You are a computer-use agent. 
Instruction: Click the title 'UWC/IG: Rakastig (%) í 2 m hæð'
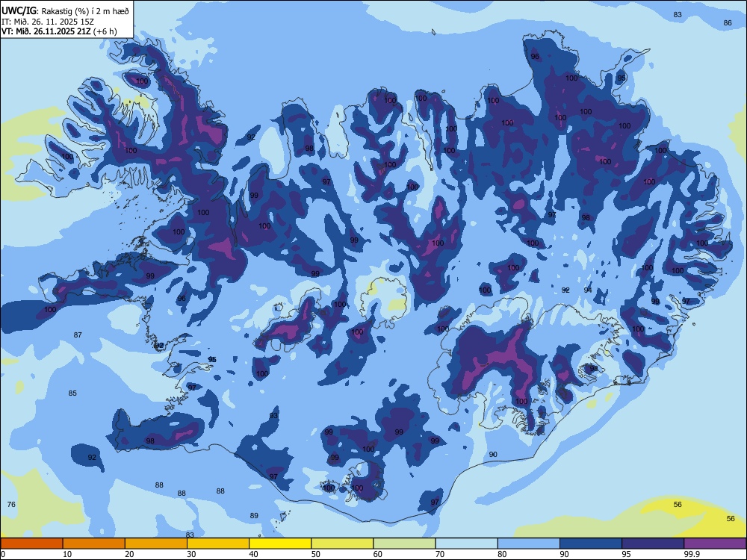65,11
